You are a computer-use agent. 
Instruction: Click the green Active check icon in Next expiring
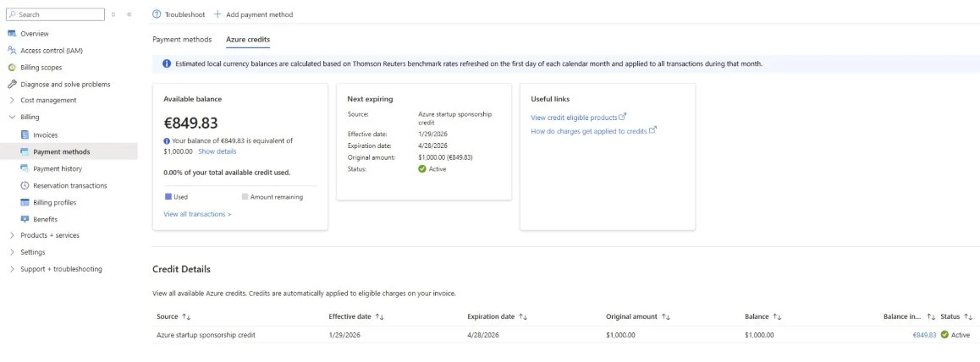click(x=422, y=168)
